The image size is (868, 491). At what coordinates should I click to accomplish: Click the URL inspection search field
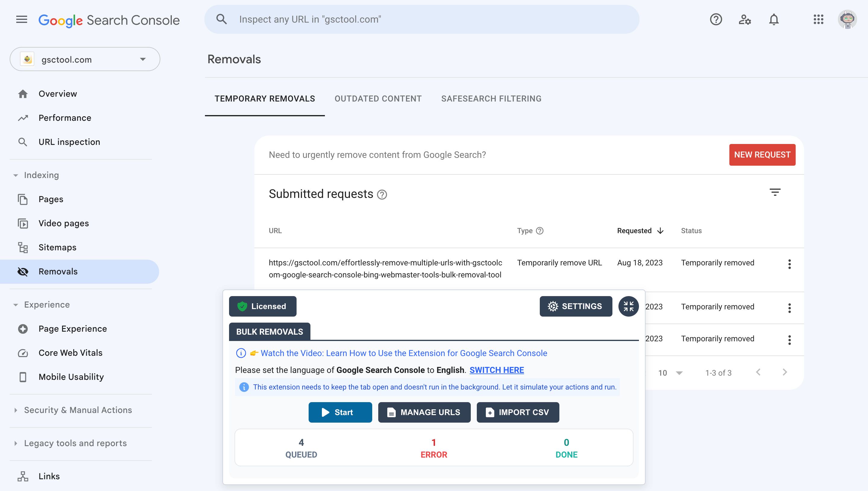tap(422, 20)
